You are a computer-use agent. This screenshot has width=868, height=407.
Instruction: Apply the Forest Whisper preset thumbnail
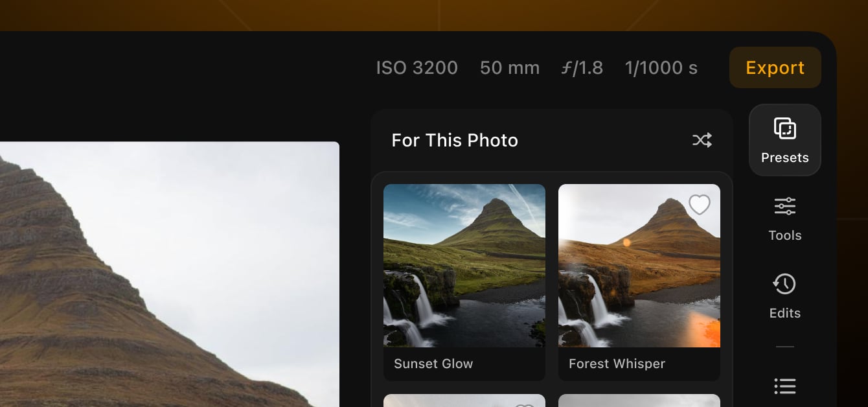(639, 266)
